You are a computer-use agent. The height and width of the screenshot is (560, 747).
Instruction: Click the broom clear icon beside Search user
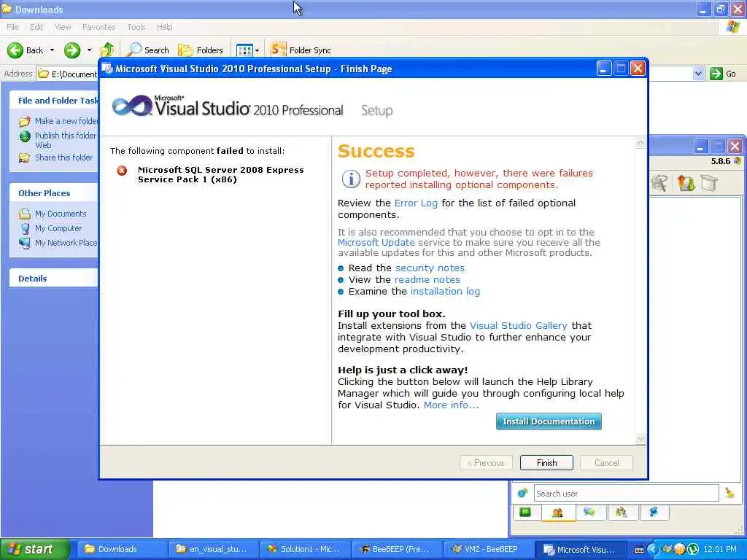coord(729,494)
